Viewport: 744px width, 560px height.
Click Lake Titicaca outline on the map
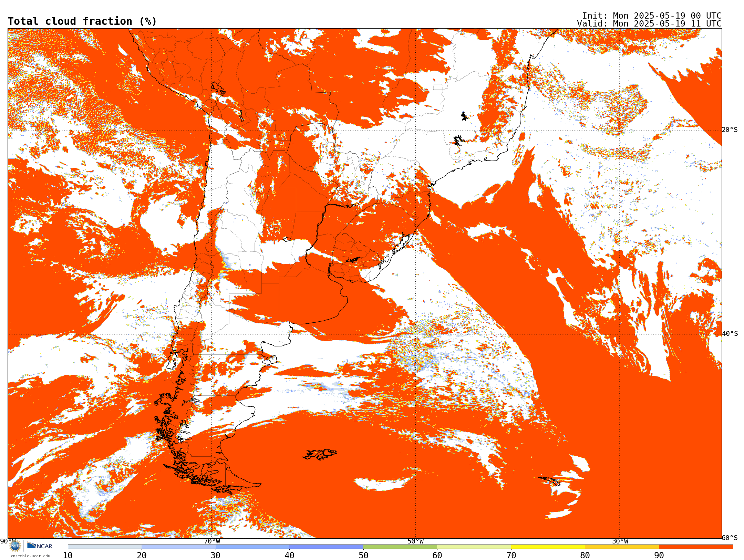tap(218, 89)
